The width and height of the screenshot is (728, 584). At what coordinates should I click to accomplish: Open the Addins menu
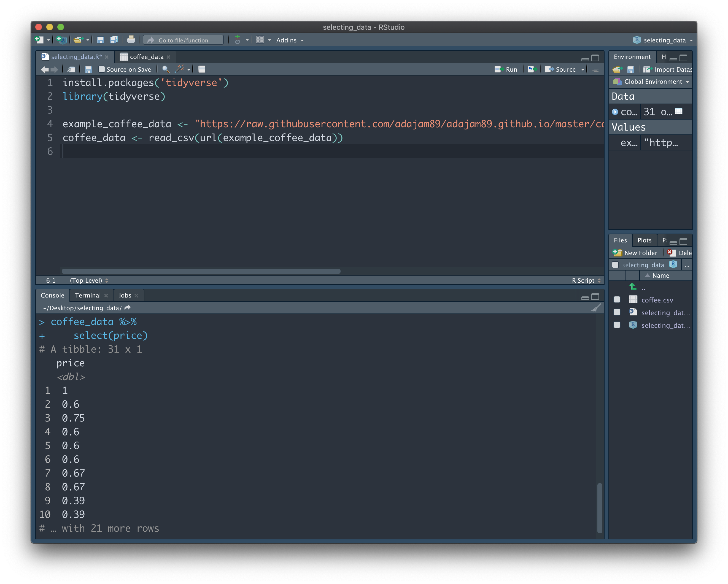coord(290,40)
